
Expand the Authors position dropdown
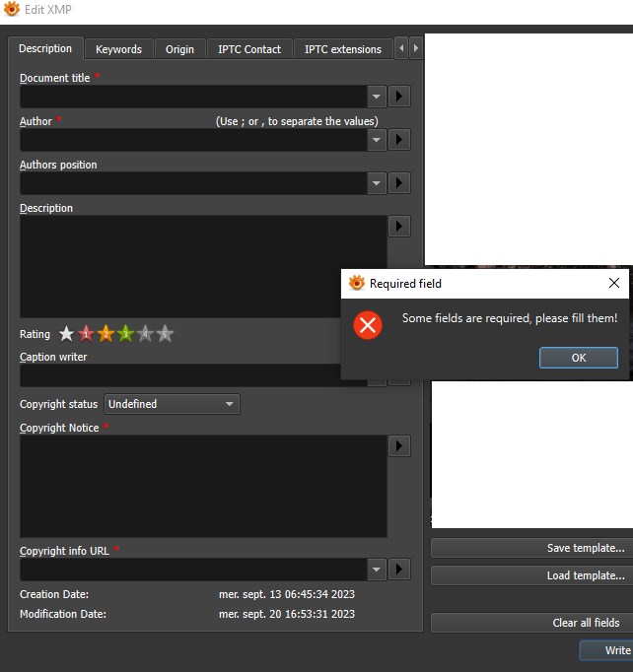(377, 183)
